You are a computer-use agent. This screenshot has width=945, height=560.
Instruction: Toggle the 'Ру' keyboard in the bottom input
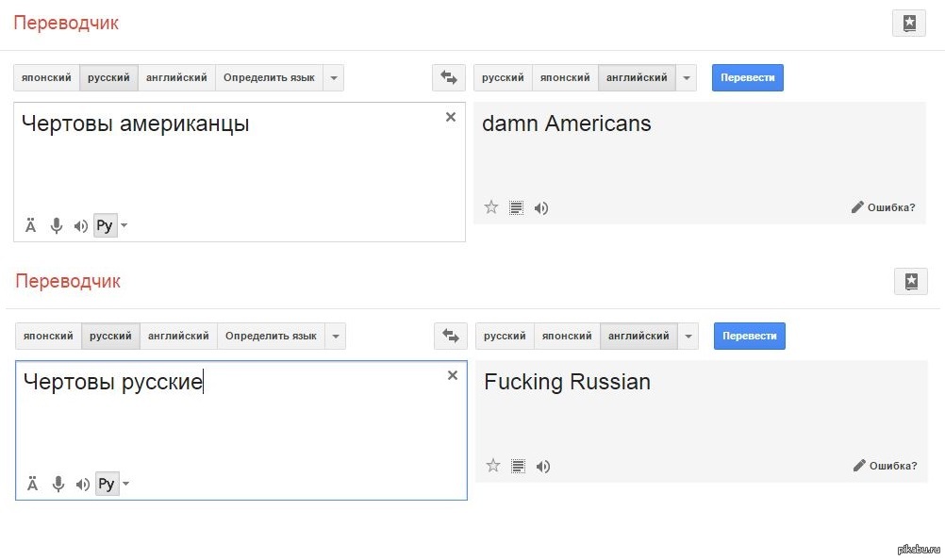[x=107, y=484]
